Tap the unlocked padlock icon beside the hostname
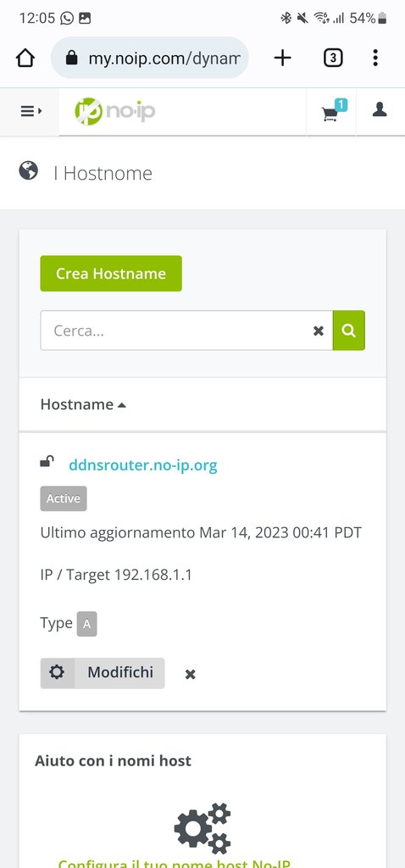 pos(47,462)
